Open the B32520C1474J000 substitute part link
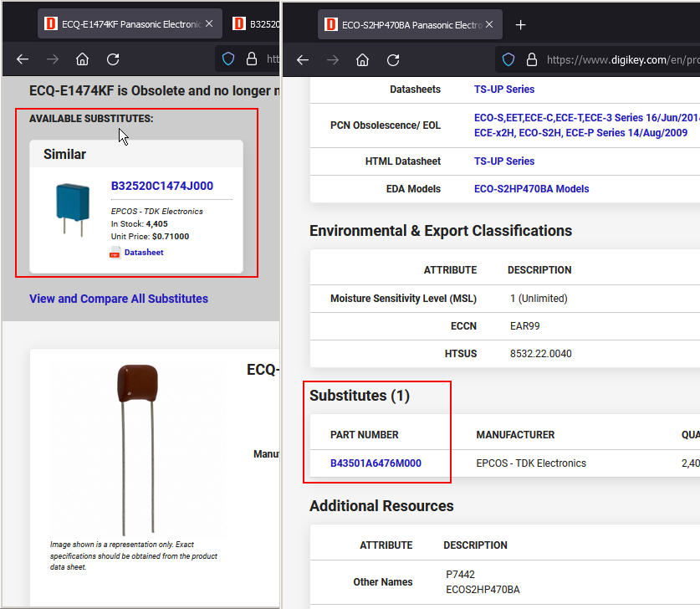The image size is (700, 609). [x=162, y=186]
